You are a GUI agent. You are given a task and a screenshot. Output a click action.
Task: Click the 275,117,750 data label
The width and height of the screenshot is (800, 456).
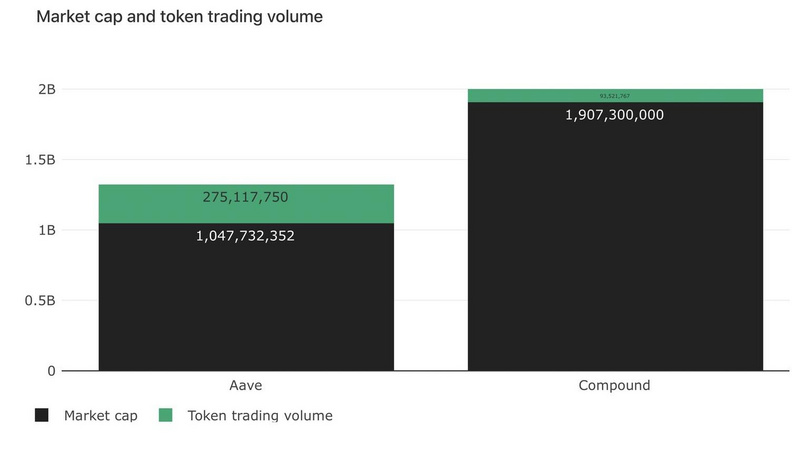245,197
